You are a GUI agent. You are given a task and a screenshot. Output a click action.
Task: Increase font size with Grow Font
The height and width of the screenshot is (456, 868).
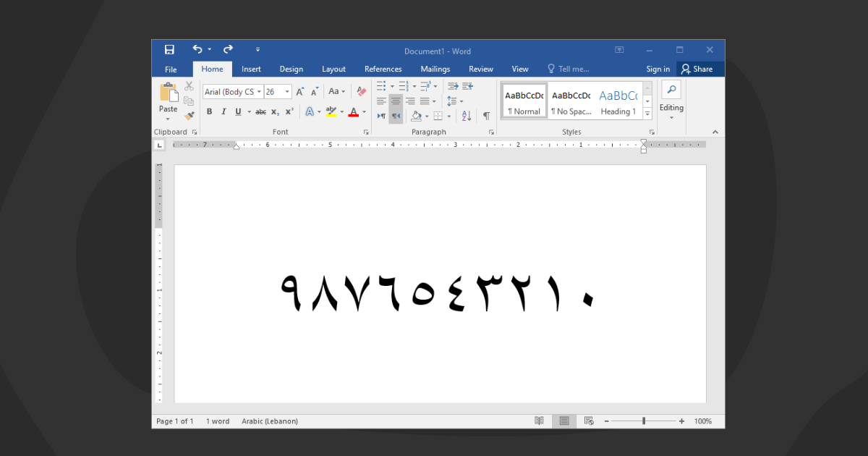(x=300, y=92)
